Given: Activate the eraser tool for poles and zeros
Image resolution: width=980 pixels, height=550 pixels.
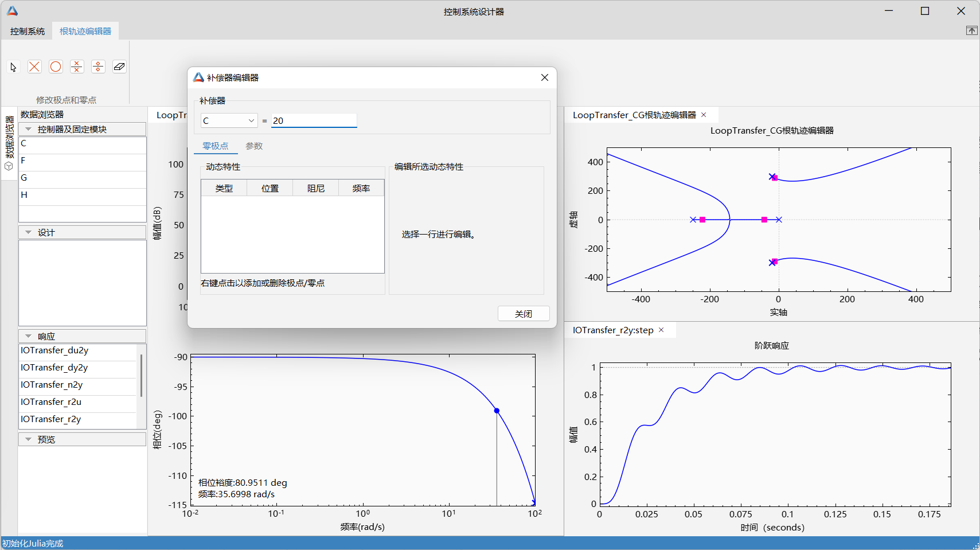Looking at the screenshot, I should tap(119, 67).
